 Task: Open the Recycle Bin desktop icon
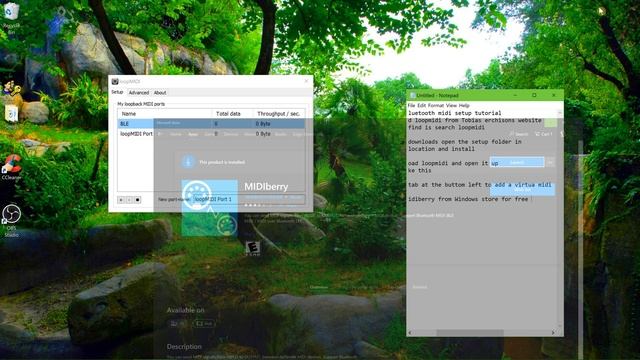click(x=11, y=18)
